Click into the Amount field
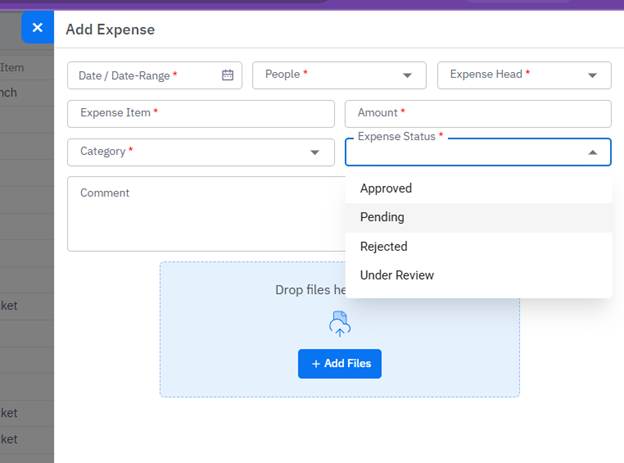Viewport: 624px width, 463px height. [478, 113]
